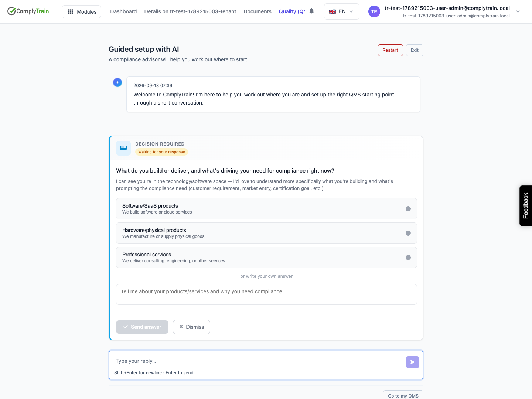
Task: Restart the guided setup
Action: [390, 50]
